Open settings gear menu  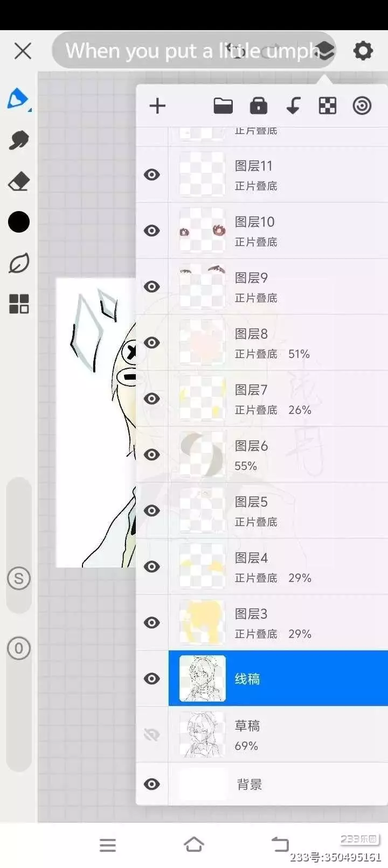coord(363,51)
